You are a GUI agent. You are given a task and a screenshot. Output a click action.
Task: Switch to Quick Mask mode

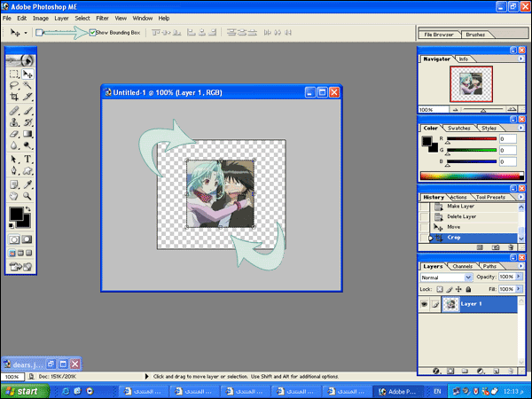tap(27, 239)
